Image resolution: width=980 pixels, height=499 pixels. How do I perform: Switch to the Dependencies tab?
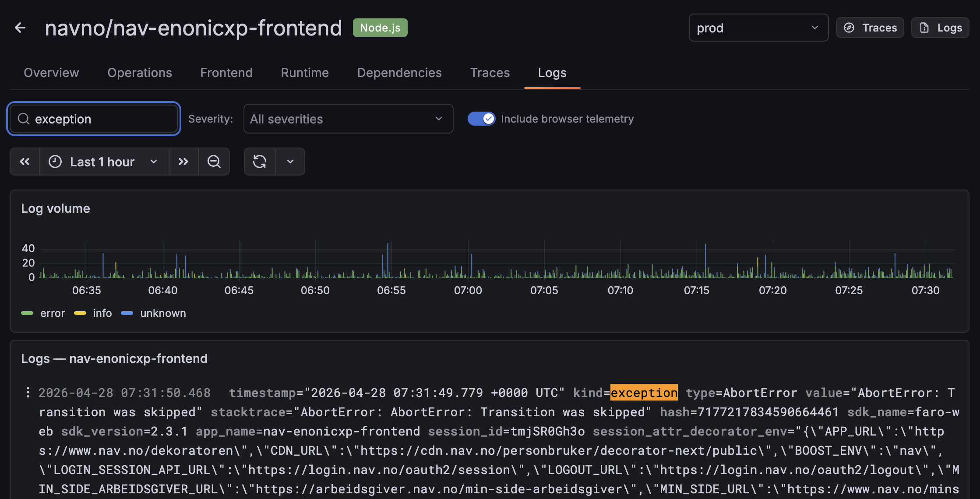click(399, 73)
